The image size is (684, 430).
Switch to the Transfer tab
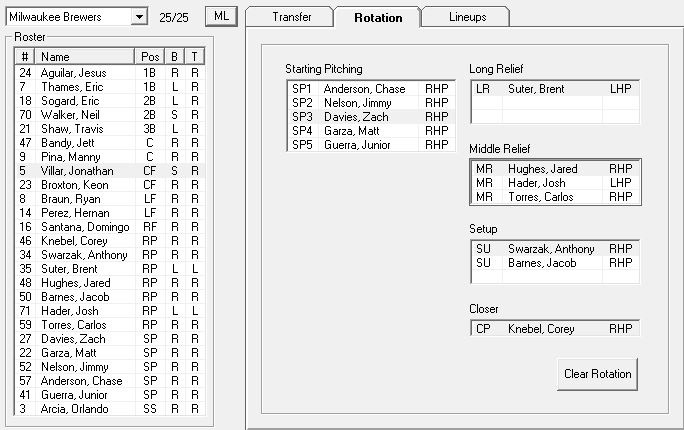(291, 17)
